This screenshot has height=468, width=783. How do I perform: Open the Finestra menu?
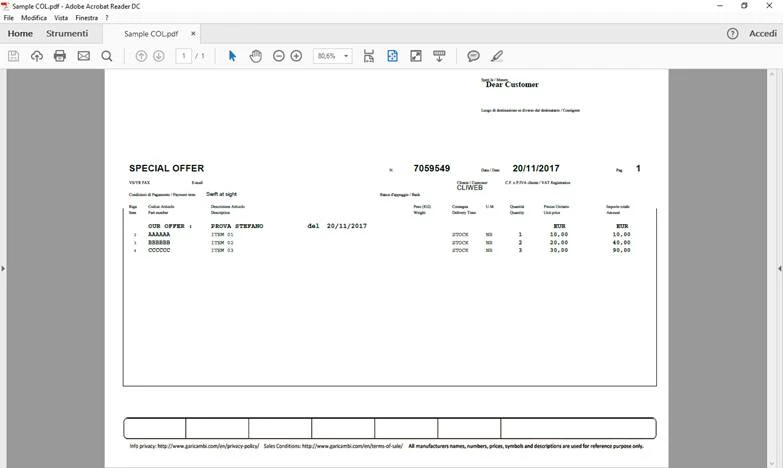(86, 17)
